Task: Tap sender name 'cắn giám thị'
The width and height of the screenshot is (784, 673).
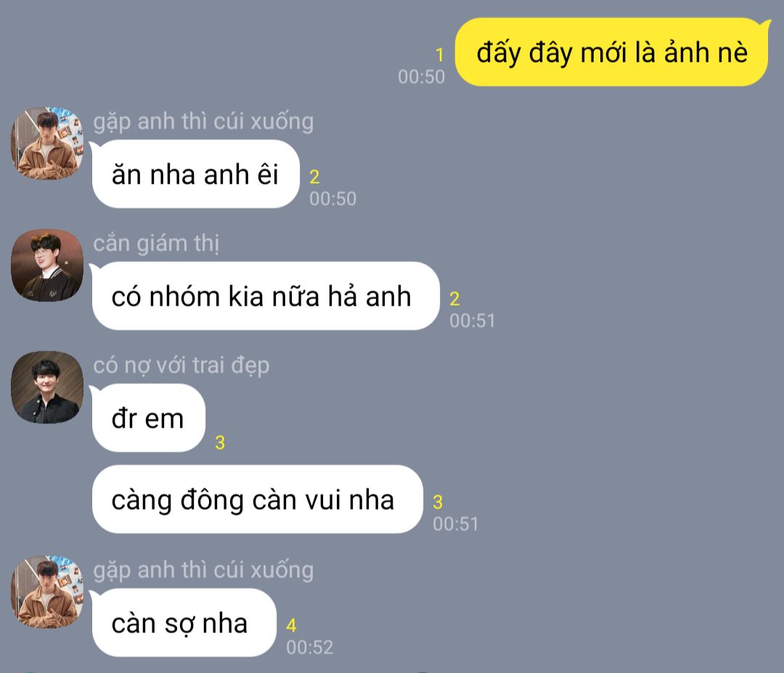Action: (157, 243)
